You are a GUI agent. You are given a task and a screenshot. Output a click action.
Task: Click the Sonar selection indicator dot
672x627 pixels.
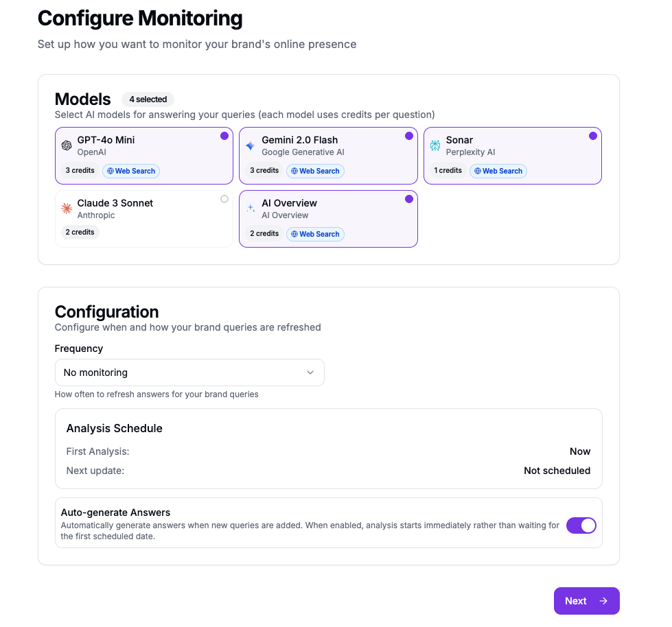pyautogui.click(x=592, y=136)
